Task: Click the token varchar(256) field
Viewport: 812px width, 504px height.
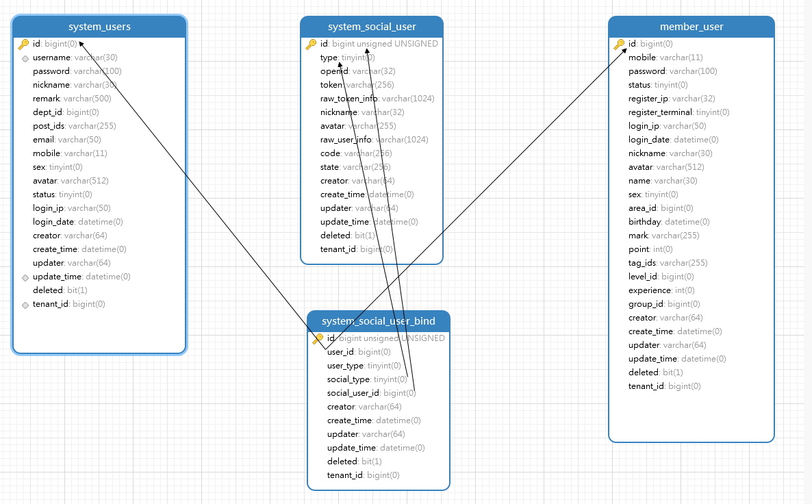Action: [357, 84]
